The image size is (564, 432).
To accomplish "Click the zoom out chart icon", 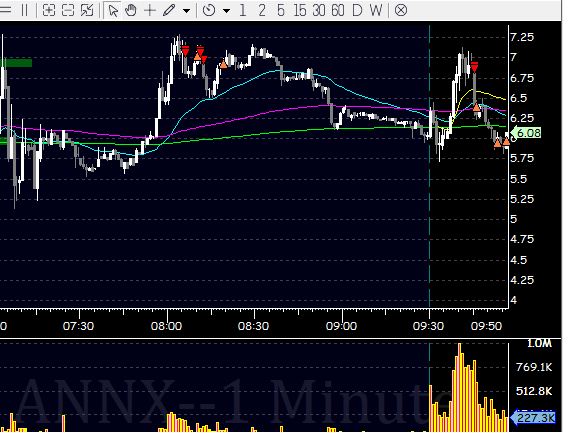I will coord(68,10).
